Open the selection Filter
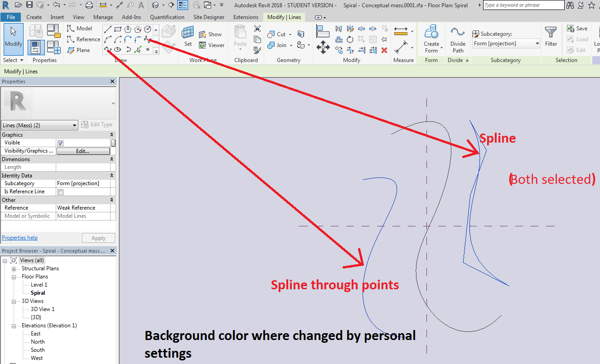 tap(551, 37)
